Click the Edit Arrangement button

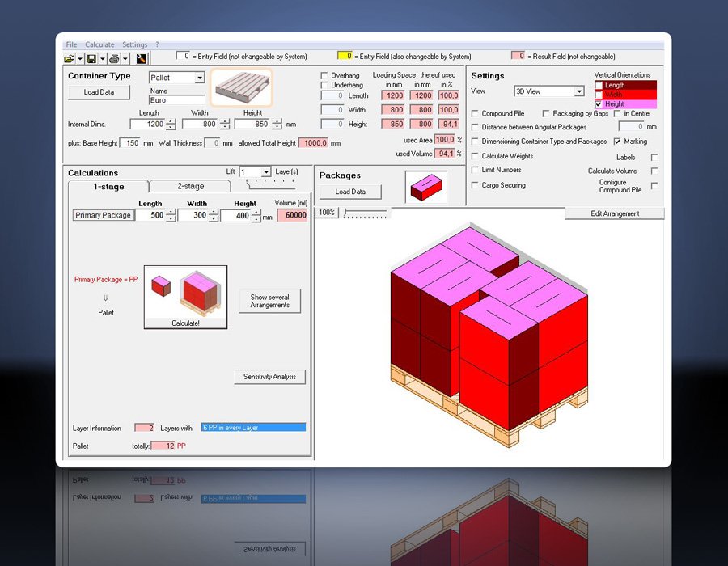[x=615, y=213]
